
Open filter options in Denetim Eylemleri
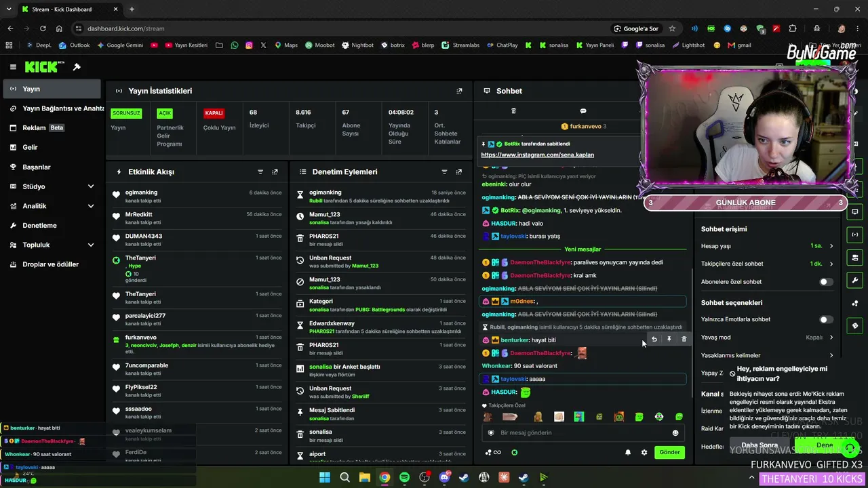pos(444,172)
